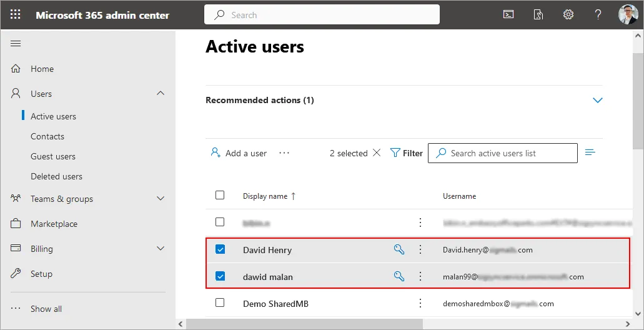Focus the top Search box
Viewport: 644px width, 330px height.
tap(322, 15)
